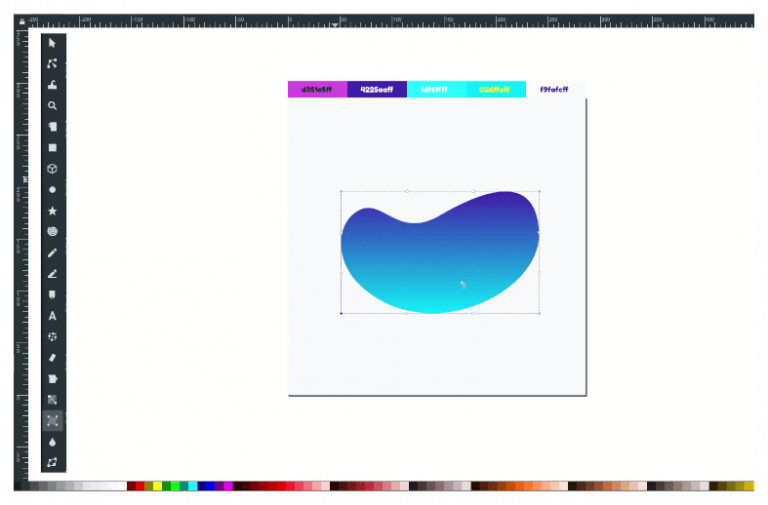The width and height of the screenshot is (768, 505).
Task: Select the Gradient tool
Action: point(52,400)
